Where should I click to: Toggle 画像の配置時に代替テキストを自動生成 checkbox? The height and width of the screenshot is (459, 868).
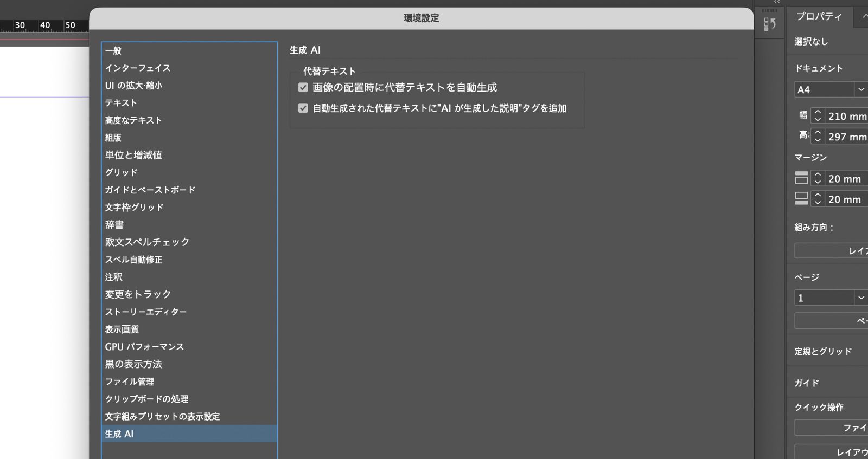point(303,87)
